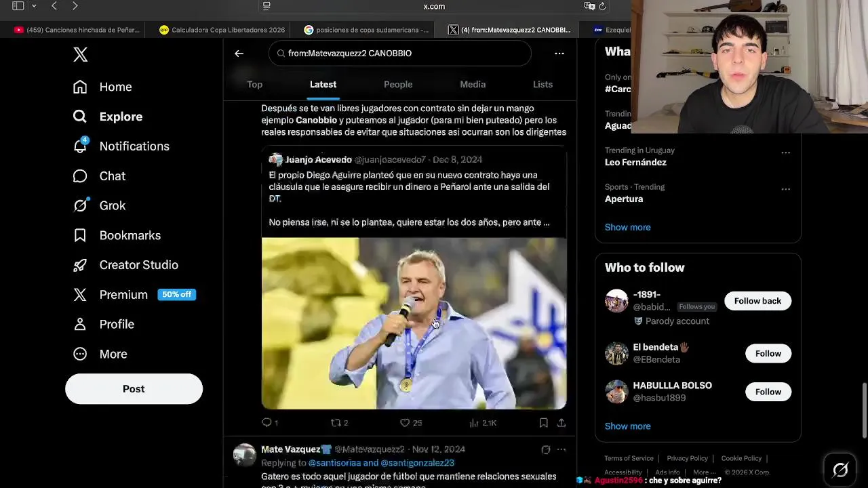
Task: Repost the Canobbio tweet
Action: click(339, 422)
